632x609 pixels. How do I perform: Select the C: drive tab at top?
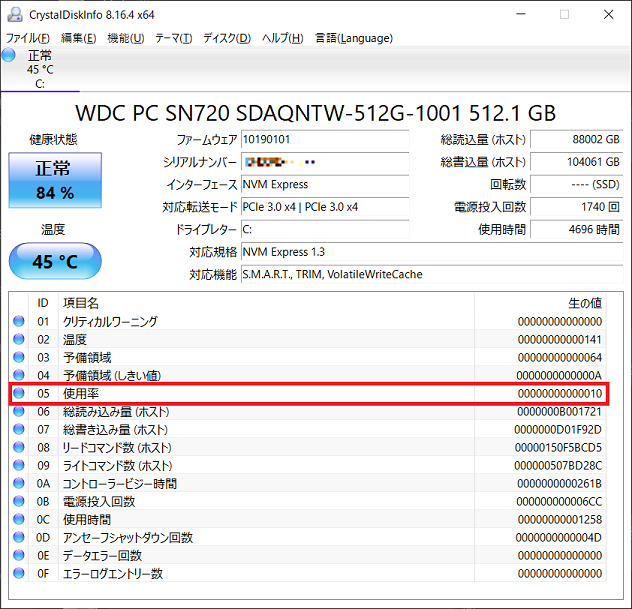(x=40, y=69)
